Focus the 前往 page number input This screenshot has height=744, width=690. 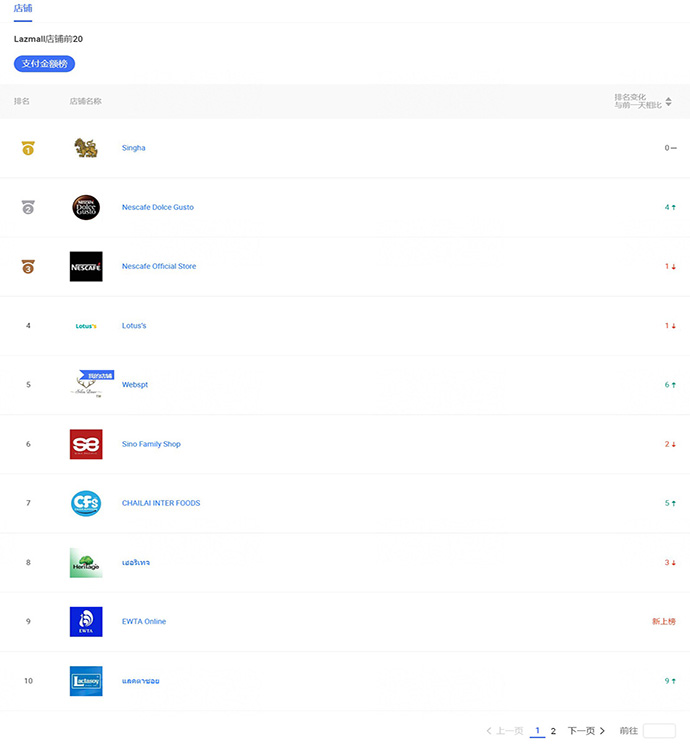point(659,731)
